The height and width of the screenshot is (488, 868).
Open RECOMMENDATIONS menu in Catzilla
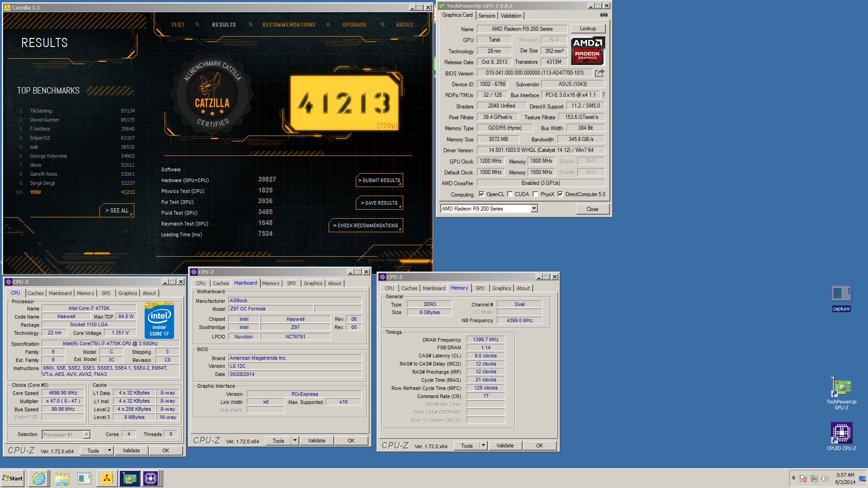tap(289, 25)
